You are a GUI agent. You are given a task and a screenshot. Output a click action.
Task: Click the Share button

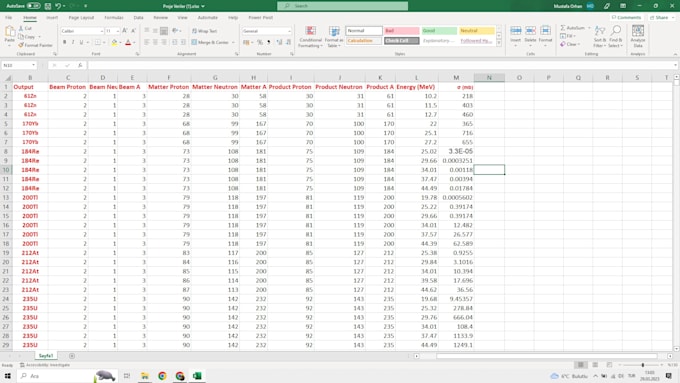click(x=661, y=18)
